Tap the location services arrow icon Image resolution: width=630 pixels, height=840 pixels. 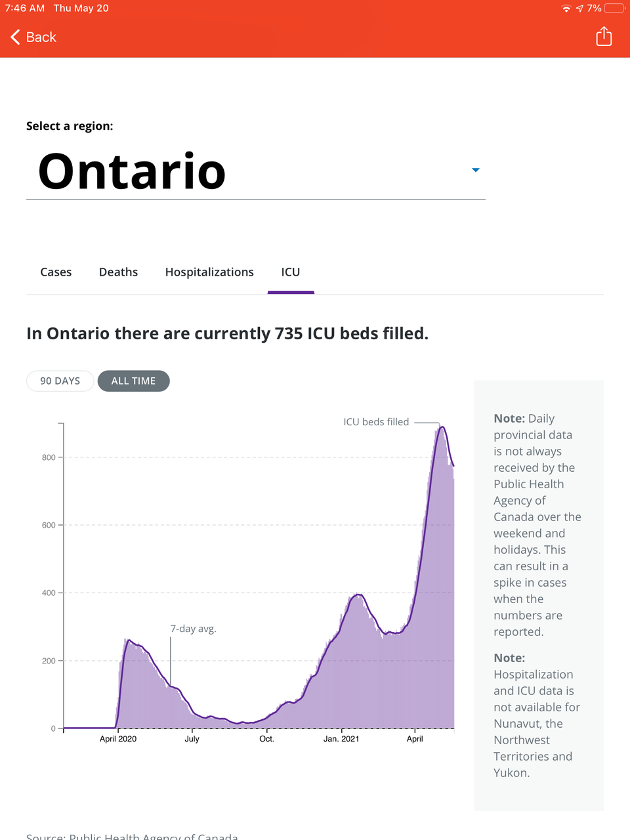pyautogui.click(x=579, y=9)
